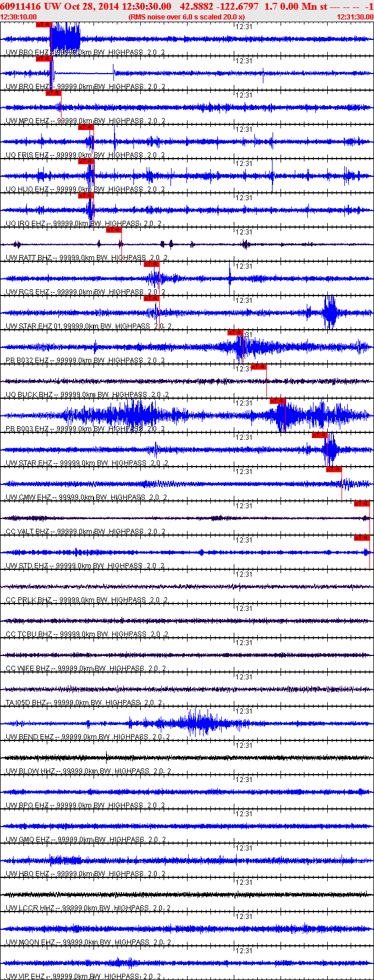Image resolution: width=374 pixels, height=980 pixels.
Task: Click the end time 12:31:30.00
Action: [x=355, y=17]
